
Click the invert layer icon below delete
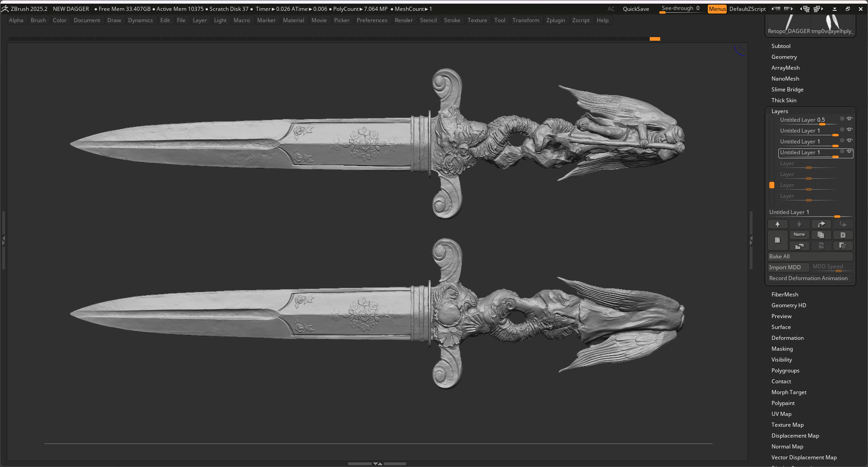(x=843, y=246)
